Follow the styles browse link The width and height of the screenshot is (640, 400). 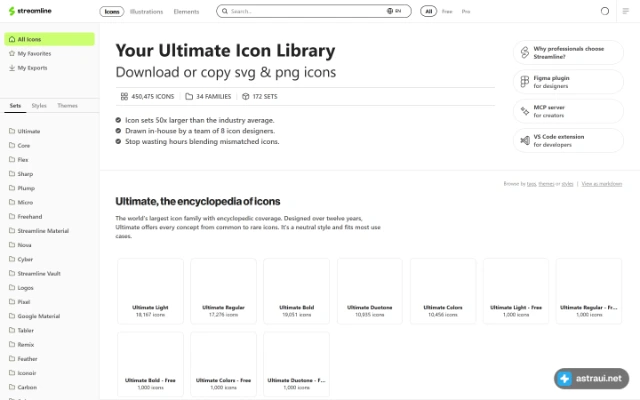coord(567,184)
